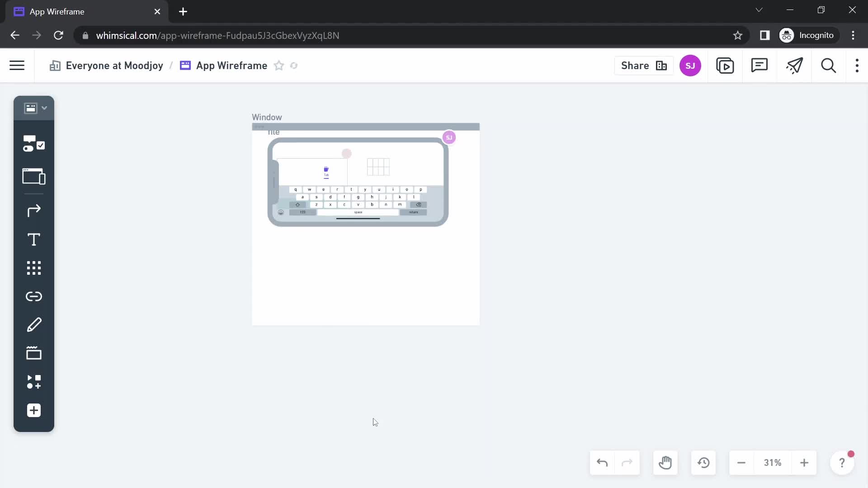868x488 pixels.
Task: Select the Arrow/Connector tool
Action: (x=34, y=210)
